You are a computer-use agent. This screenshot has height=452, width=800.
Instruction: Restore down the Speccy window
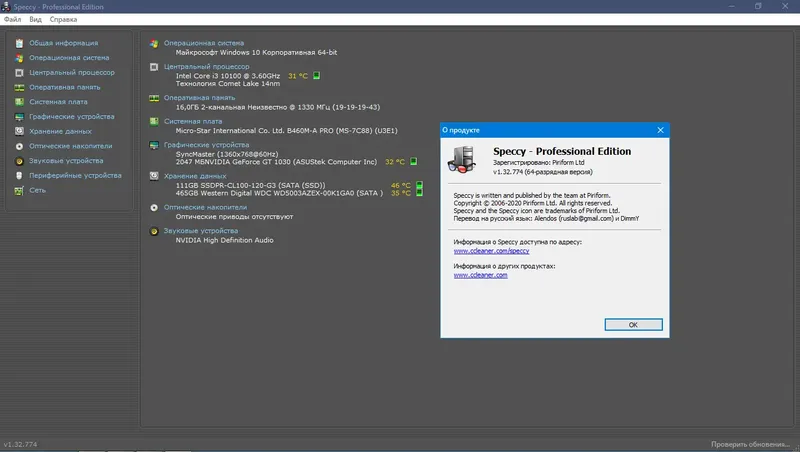click(758, 6)
